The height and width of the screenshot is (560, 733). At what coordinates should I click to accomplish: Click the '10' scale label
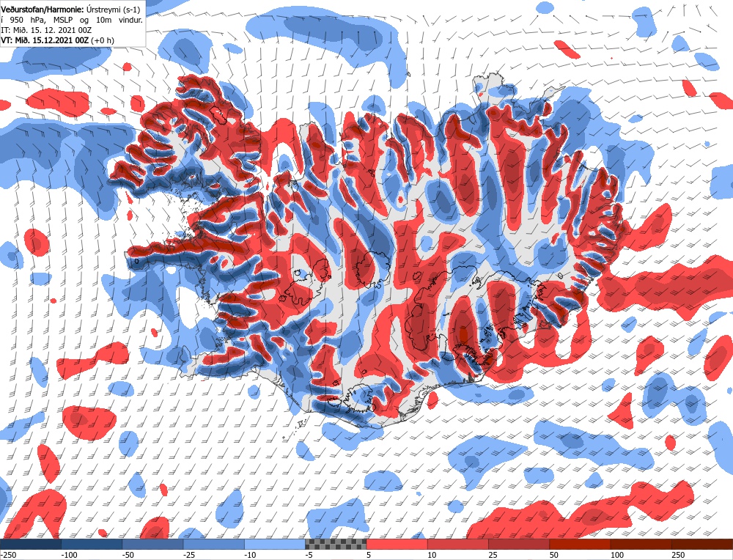(432, 555)
